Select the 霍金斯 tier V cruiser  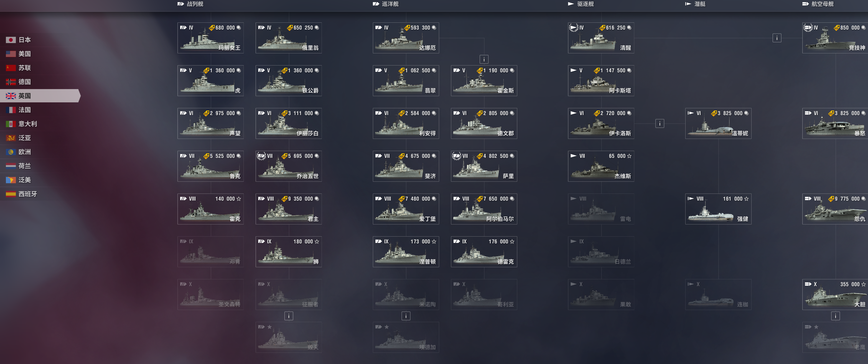[484, 81]
